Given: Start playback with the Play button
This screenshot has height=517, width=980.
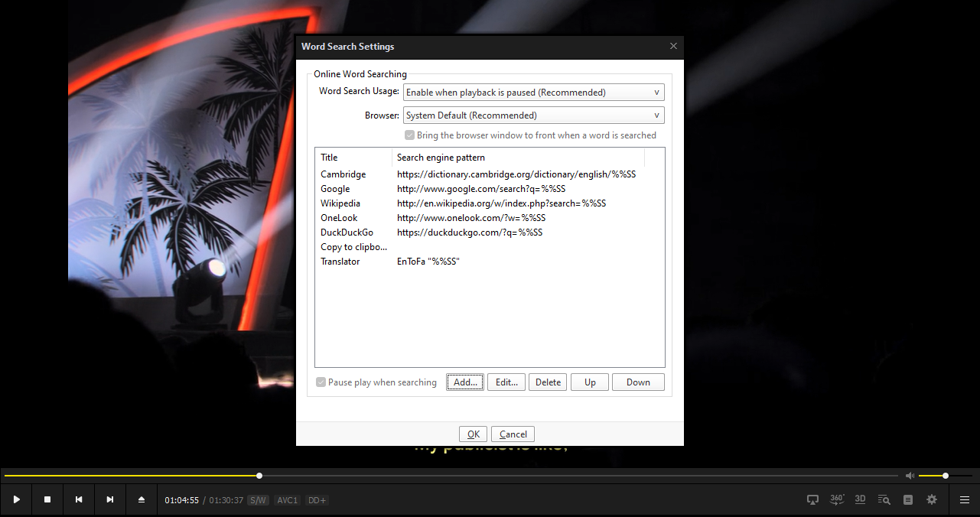Looking at the screenshot, I should pos(16,499).
